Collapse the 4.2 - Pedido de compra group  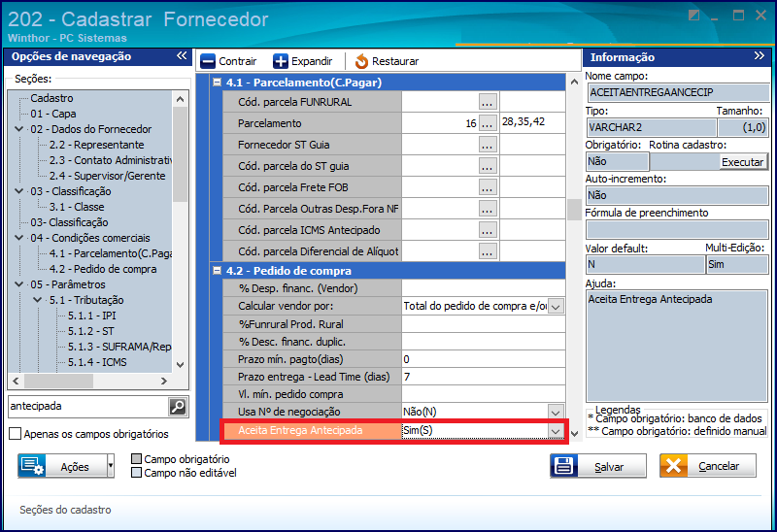(x=217, y=271)
